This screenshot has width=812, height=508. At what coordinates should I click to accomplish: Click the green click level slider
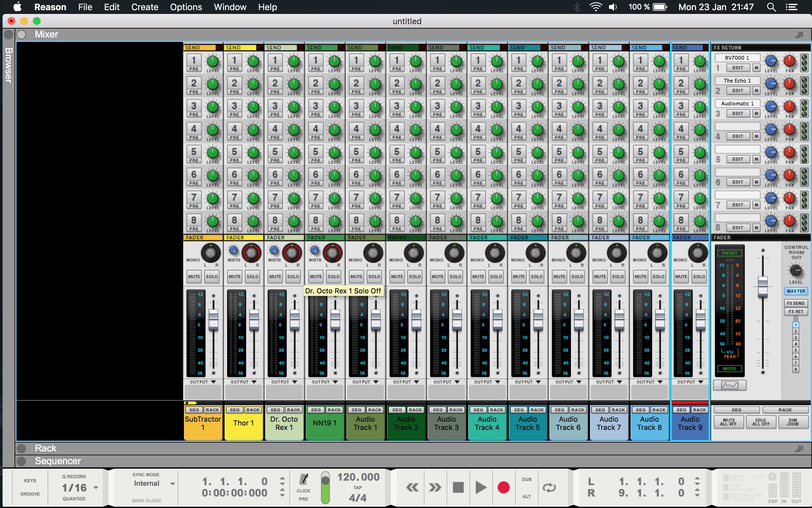tap(325, 487)
